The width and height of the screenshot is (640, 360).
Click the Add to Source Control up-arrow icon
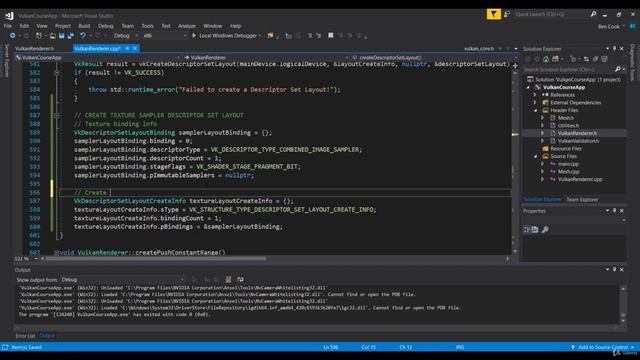click(573, 347)
